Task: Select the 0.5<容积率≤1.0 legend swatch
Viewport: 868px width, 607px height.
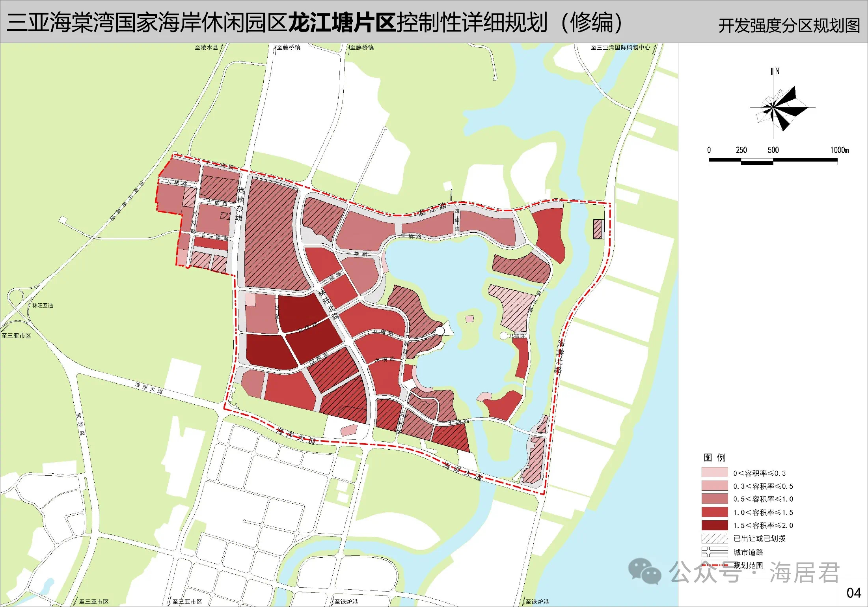Action: [x=714, y=499]
